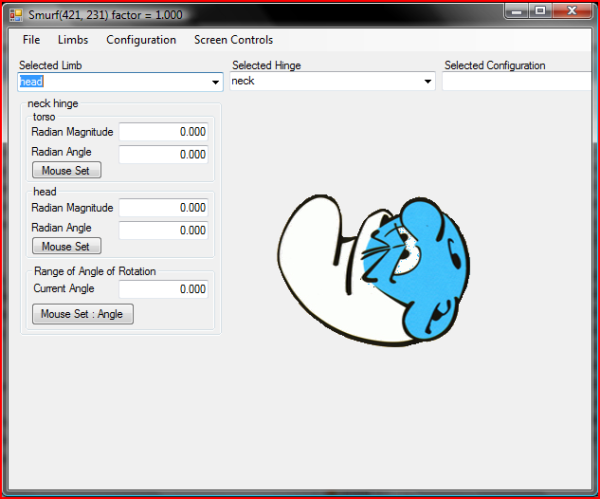Expand the Selected Hinge dropdown arrow
600x499 pixels.
pos(428,81)
